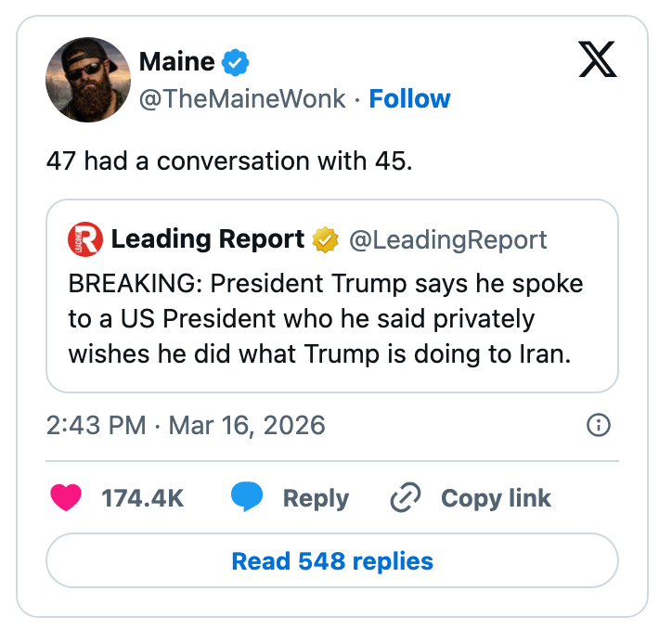Click Leading Report's gold verified badge
Screen dimensions: 672x642
(x=325, y=240)
